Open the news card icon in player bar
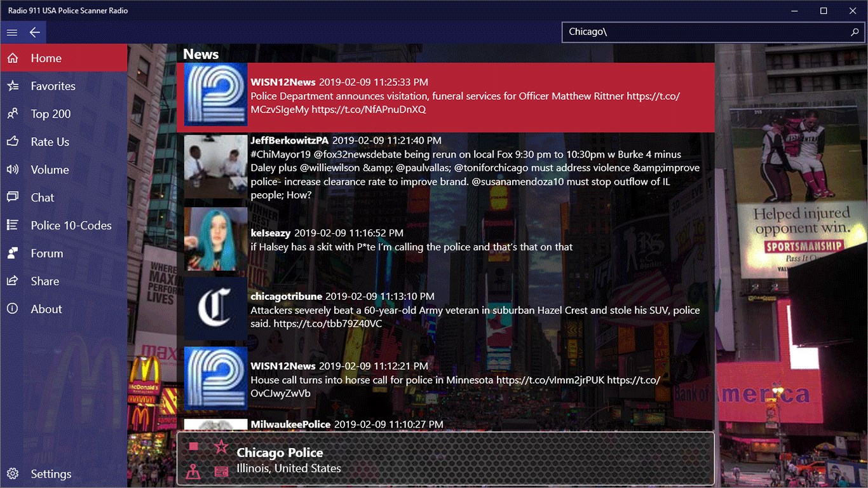The image size is (868, 488). (x=220, y=471)
